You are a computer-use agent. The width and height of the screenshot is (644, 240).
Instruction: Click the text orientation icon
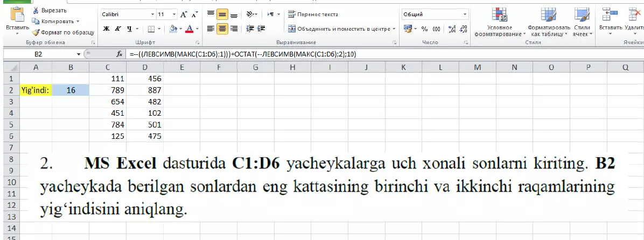click(250, 15)
